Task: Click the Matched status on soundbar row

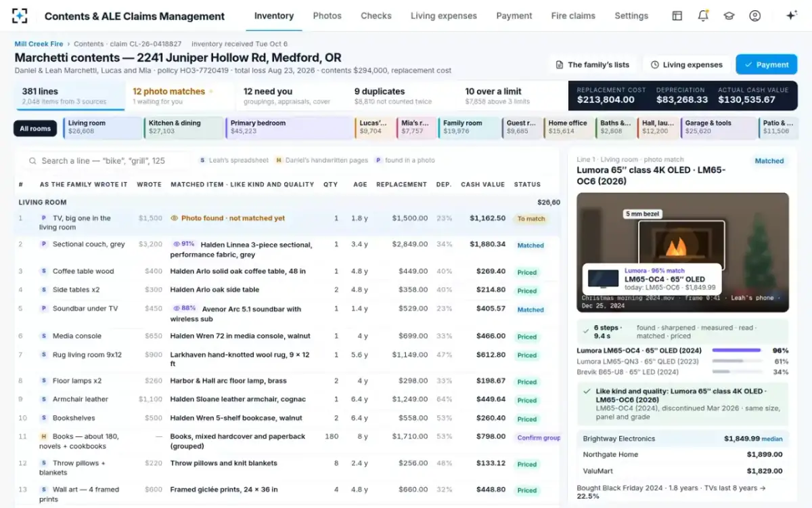Action: [531, 310]
